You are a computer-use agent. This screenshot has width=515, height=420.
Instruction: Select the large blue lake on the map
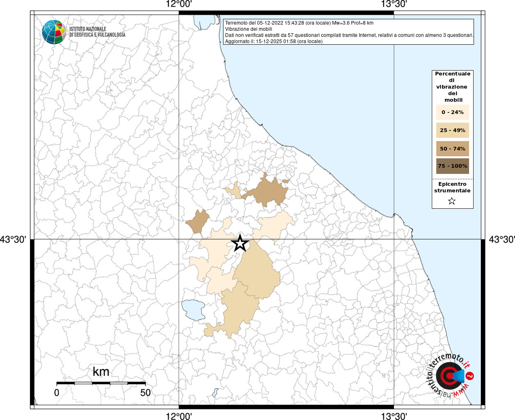click(193, 310)
